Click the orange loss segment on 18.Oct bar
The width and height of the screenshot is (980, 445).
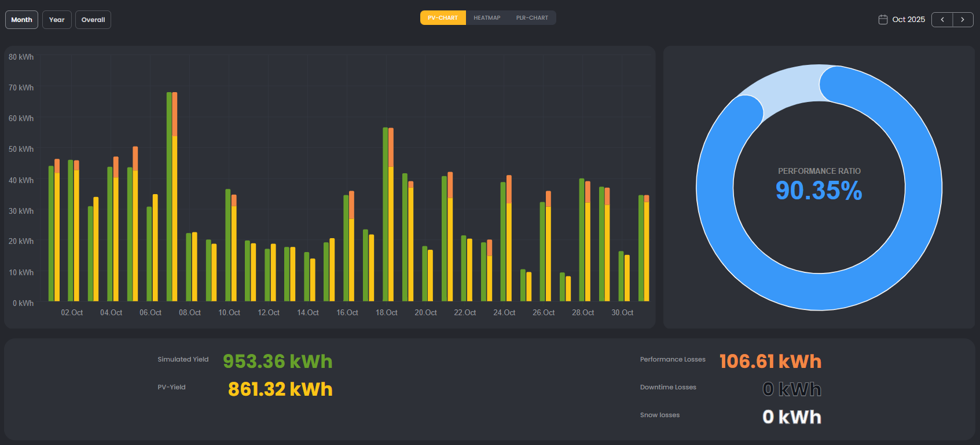391,147
